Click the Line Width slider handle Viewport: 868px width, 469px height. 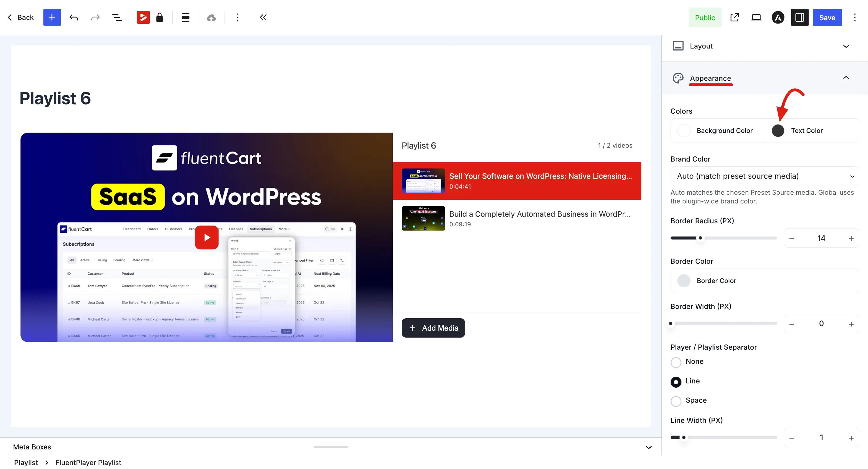684,437
